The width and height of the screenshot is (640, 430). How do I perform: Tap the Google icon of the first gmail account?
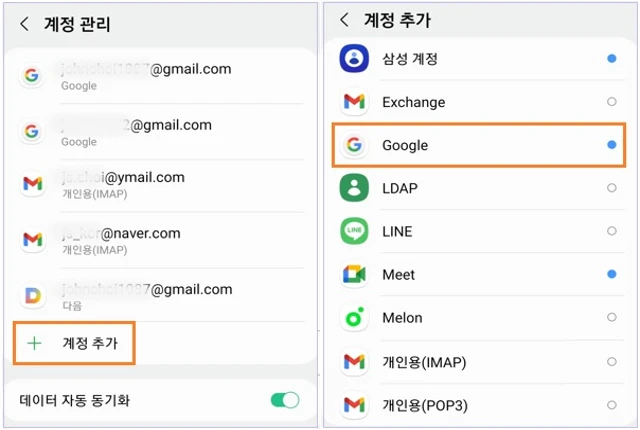(x=32, y=75)
